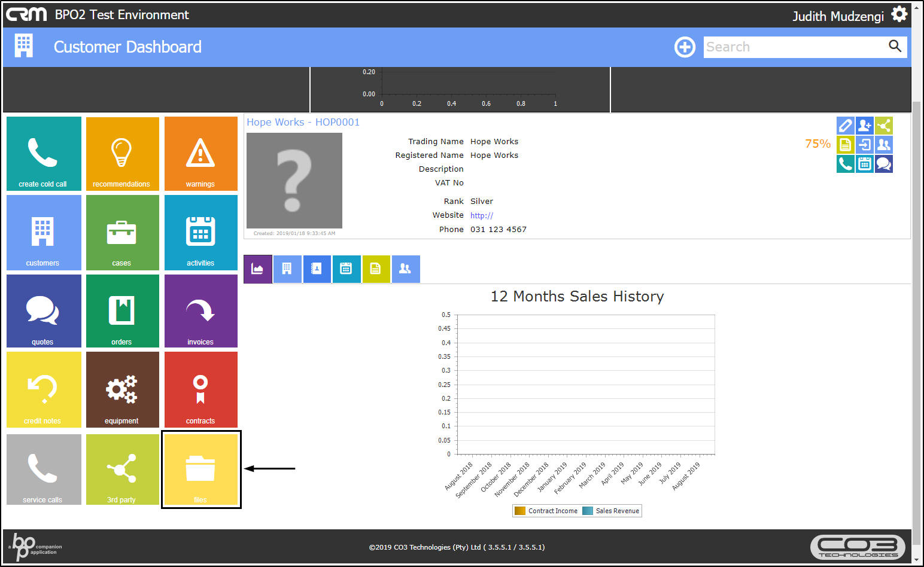The height and width of the screenshot is (567, 924).
Task: Click the small calendar icon in customer actions
Action: coord(865,164)
